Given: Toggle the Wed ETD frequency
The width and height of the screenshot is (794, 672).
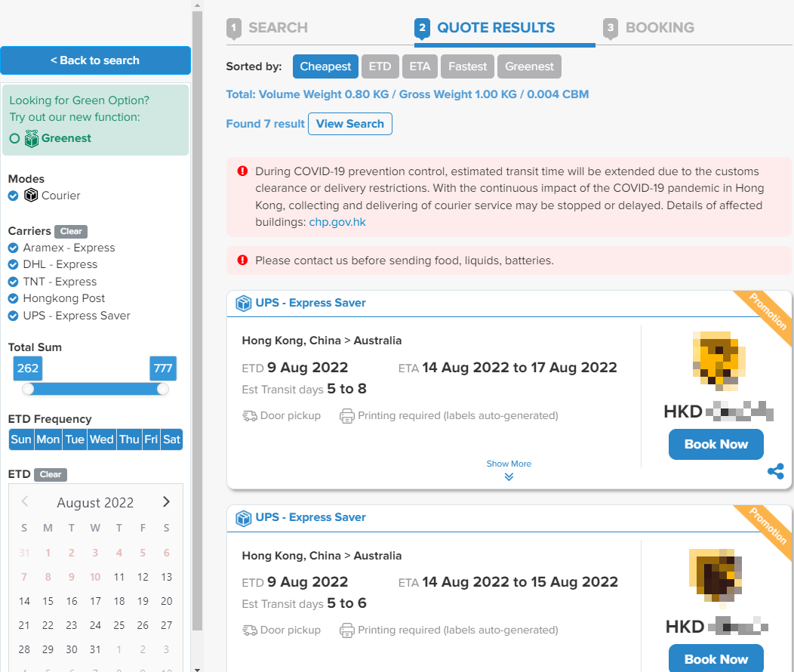Looking at the screenshot, I should 102,439.
